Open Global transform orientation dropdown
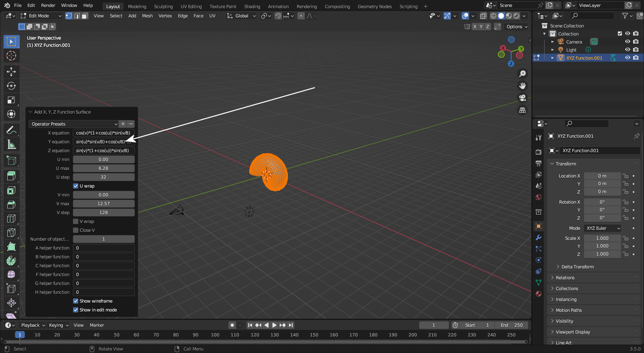The width and height of the screenshot is (644, 353). [242, 16]
